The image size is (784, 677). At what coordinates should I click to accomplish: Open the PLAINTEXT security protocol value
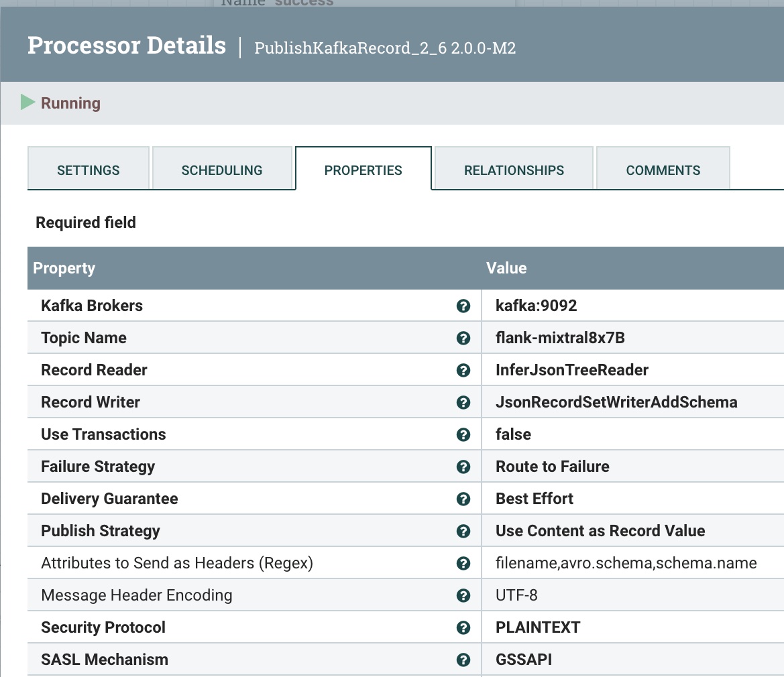click(x=537, y=628)
